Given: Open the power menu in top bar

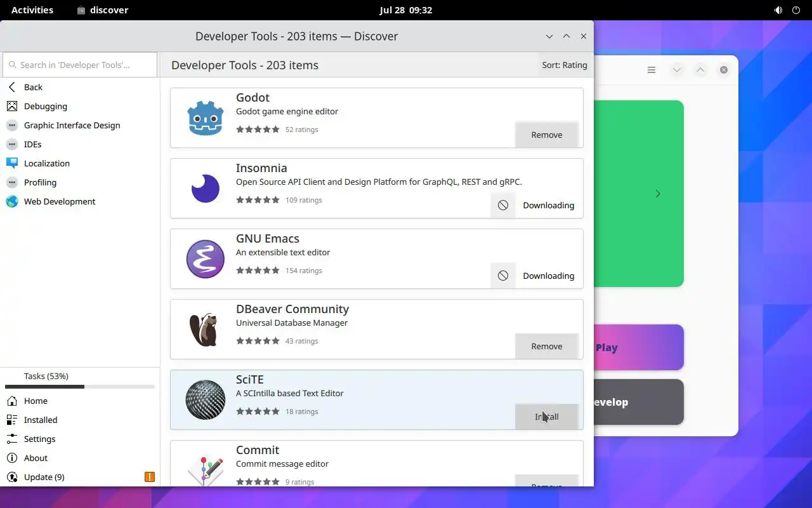Looking at the screenshot, I should pos(796,10).
